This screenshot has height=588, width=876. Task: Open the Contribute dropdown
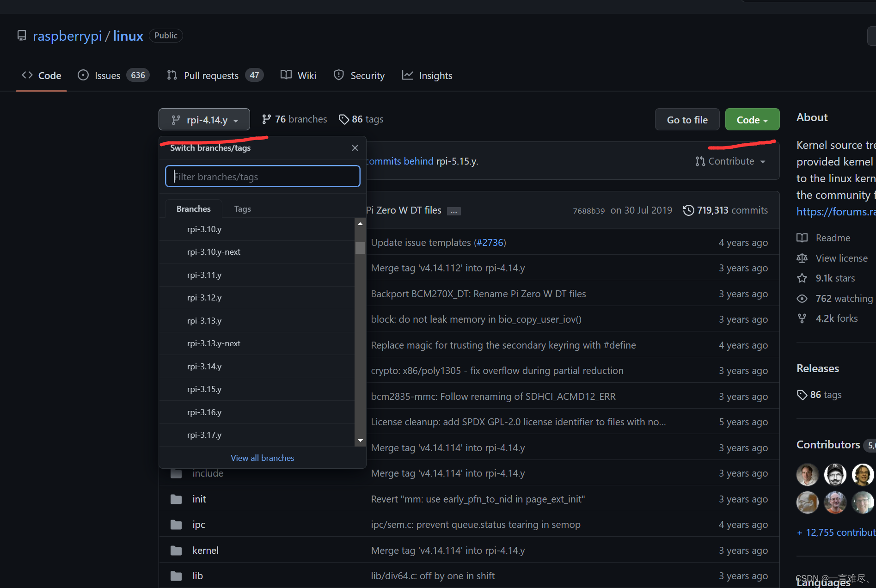[730, 161]
